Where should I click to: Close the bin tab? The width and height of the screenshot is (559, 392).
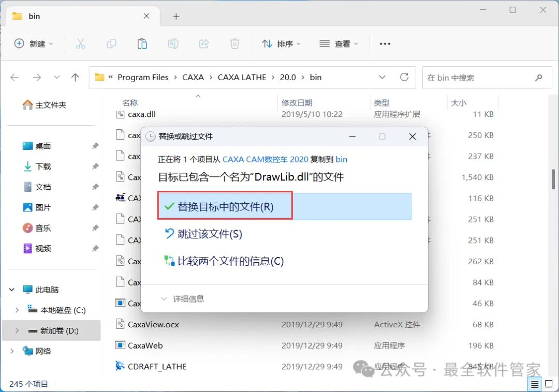coord(146,17)
